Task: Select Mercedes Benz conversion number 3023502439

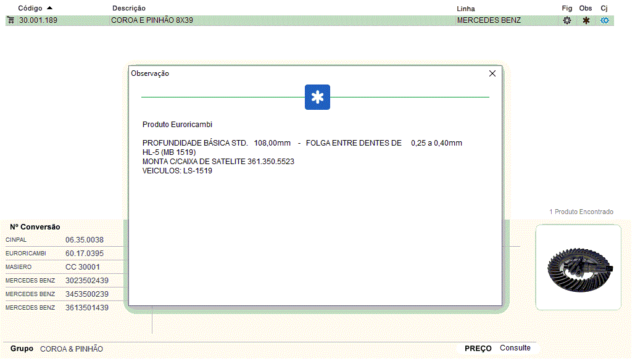Action: 87,281
